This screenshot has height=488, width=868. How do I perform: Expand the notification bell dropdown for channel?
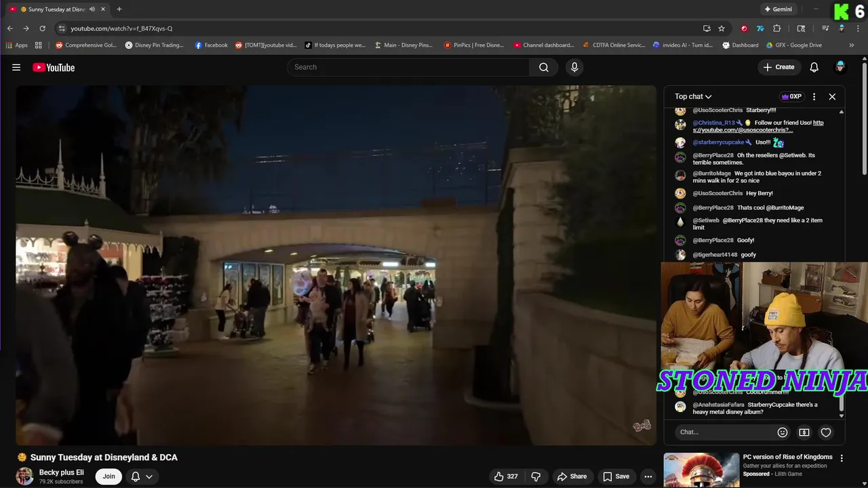[x=142, y=476]
